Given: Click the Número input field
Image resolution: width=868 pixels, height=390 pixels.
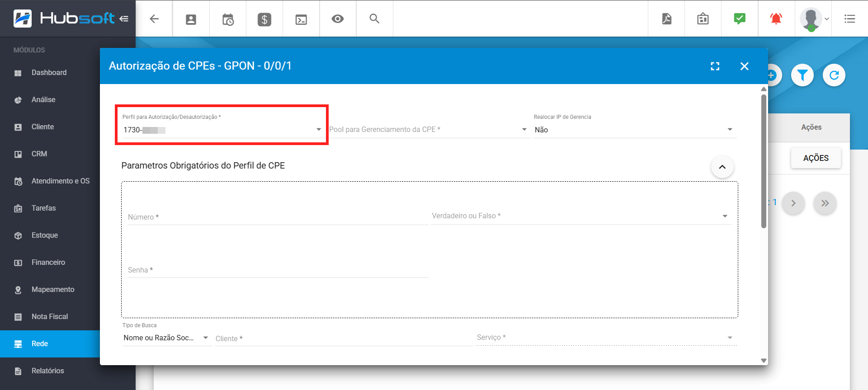Looking at the screenshot, I should (278, 217).
